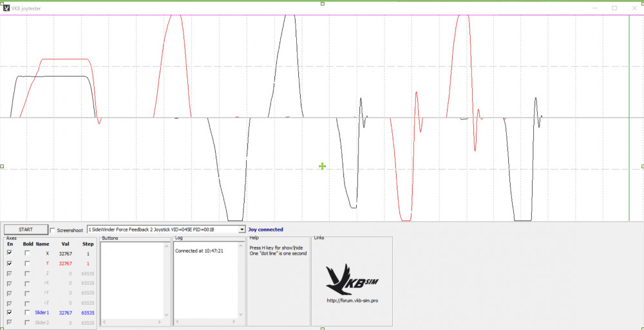Click right arrow of Log horizontal scrollbar
The width and height of the screenshot is (644, 330).
point(235,322)
